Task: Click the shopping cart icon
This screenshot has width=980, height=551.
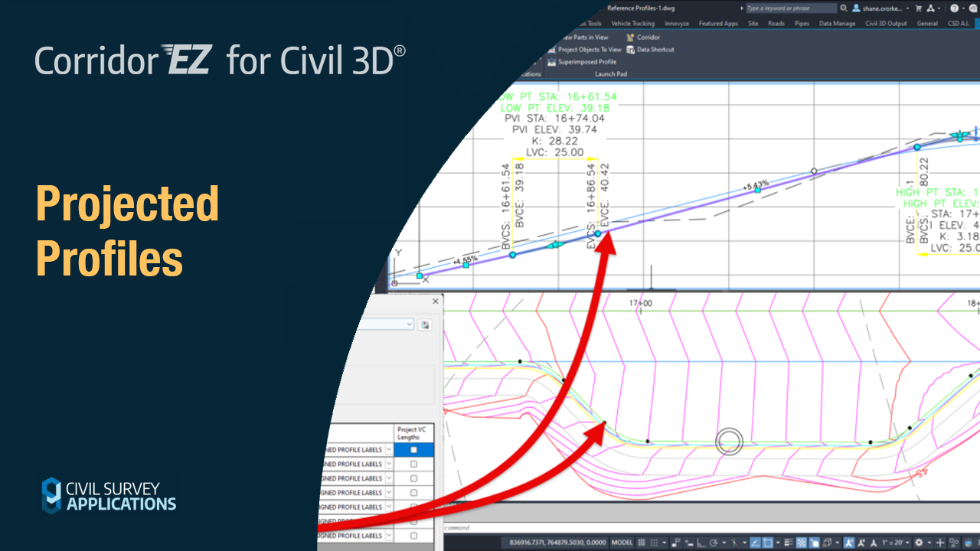Action: [x=919, y=8]
